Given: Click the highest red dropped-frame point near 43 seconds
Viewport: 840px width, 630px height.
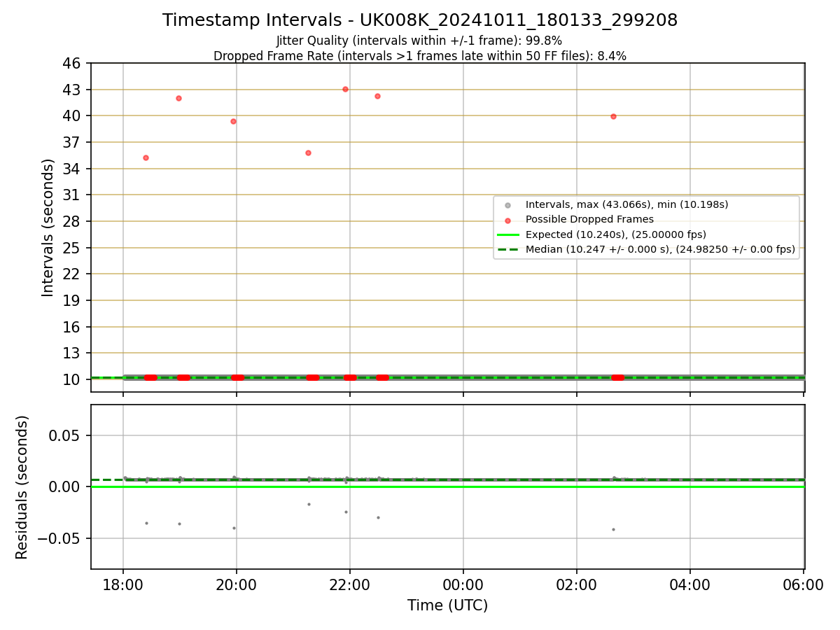Looking at the screenshot, I should [x=345, y=89].
